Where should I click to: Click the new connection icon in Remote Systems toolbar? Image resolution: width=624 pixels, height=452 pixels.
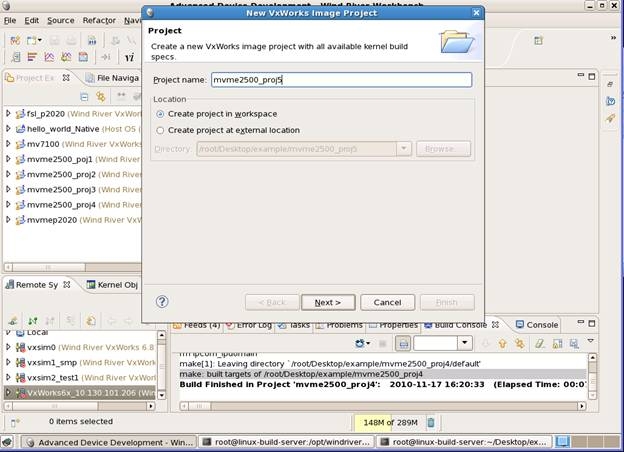91,320
